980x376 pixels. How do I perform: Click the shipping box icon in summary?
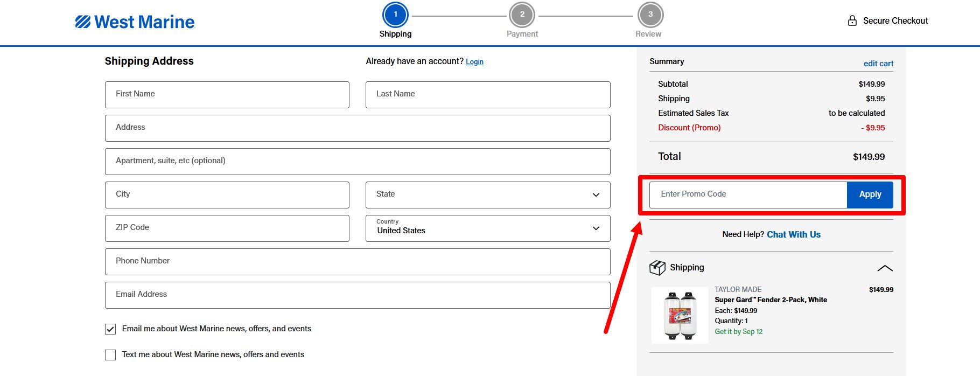coord(657,268)
